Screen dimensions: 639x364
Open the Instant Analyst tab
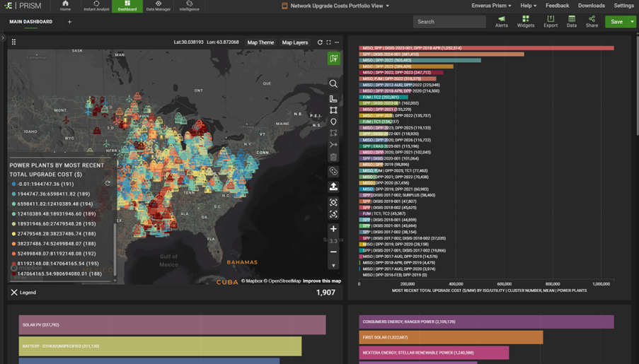pos(96,6)
